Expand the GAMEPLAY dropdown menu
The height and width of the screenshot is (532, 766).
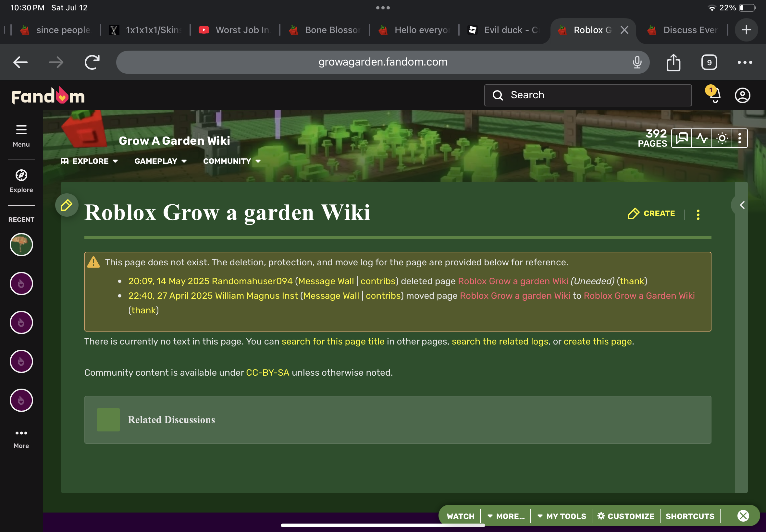coord(160,161)
